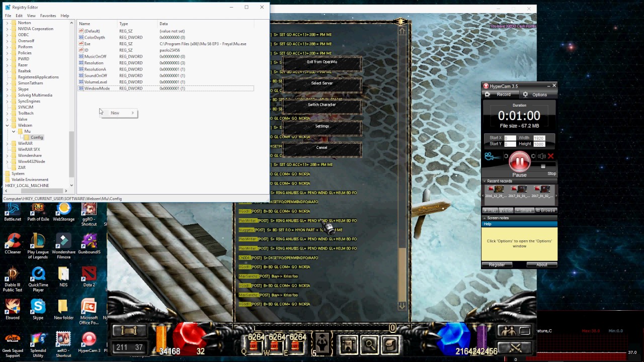Viewport: 644px width, 362px height.
Task: Open Geek Squad Support desktop icon
Action: coord(13,345)
